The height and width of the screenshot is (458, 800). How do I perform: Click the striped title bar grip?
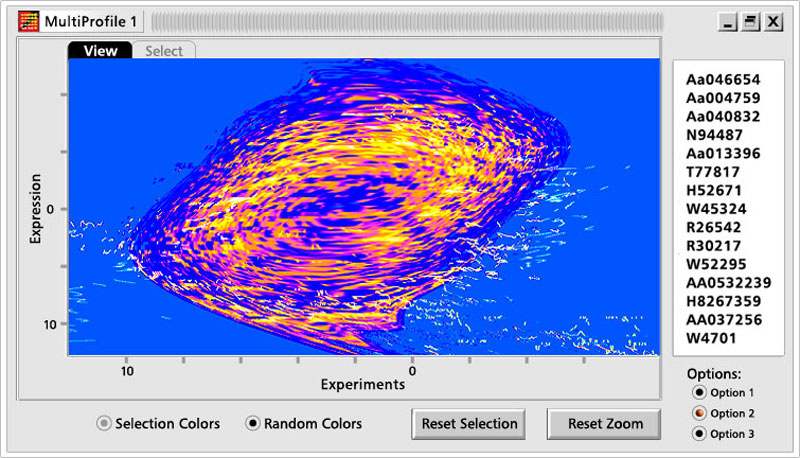pyautogui.click(x=407, y=22)
